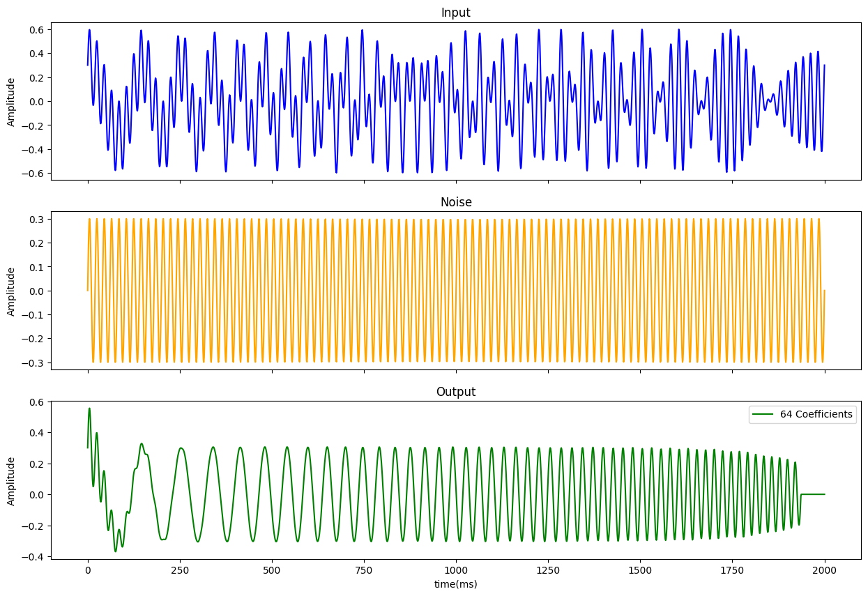Select the Amplitude label of Noise plot
The width and height of the screenshot is (868, 596).
pyautogui.click(x=11, y=291)
